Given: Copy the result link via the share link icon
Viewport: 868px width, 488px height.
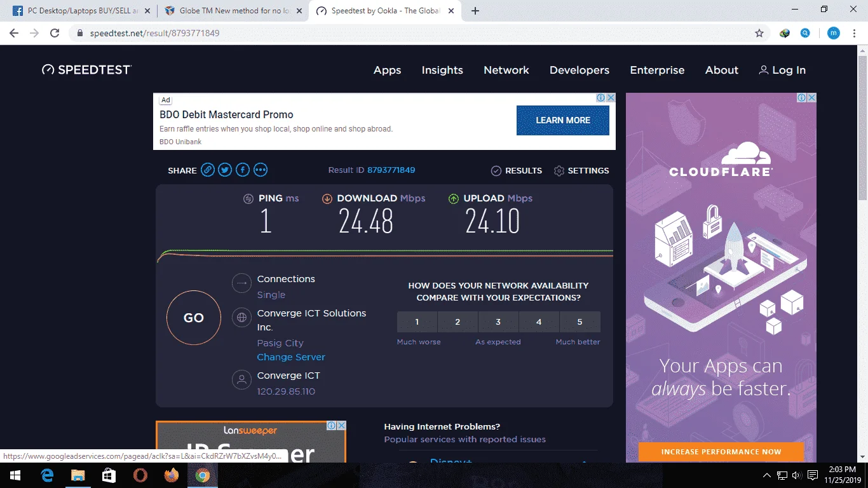Looking at the screenshot, I should (x=207, y=170).
